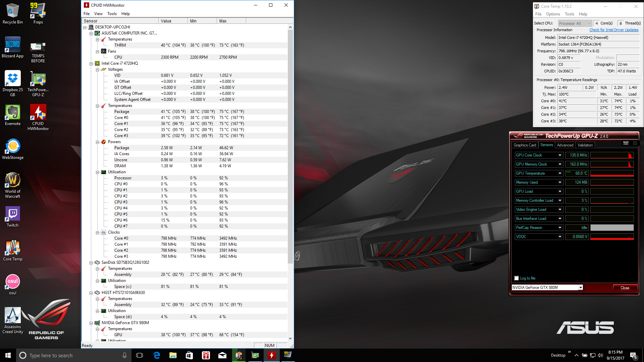644x362 pixels.
Task: Collapse the Clocks group expander
Action: (97, 232)
